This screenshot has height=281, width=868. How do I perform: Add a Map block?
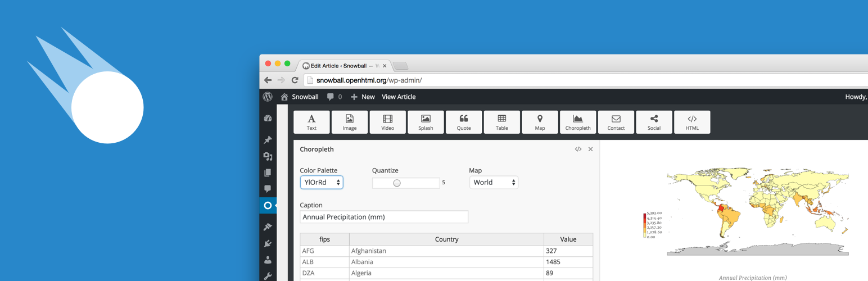[x=540, y=122]
